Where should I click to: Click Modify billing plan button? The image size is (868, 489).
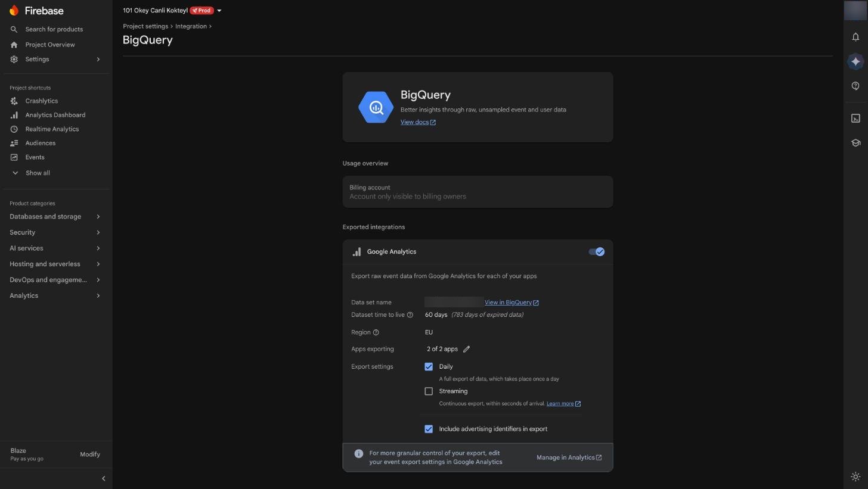point(90,454)
